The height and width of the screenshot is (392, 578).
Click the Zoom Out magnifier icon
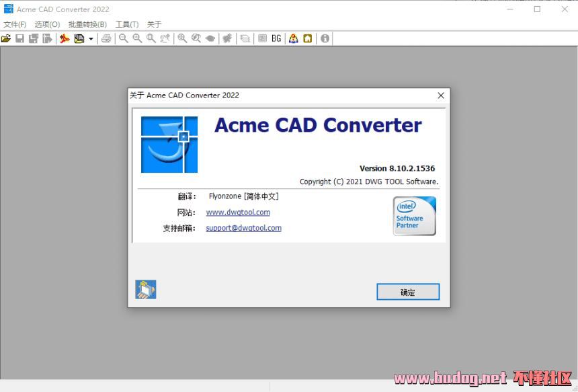point(124,38)
